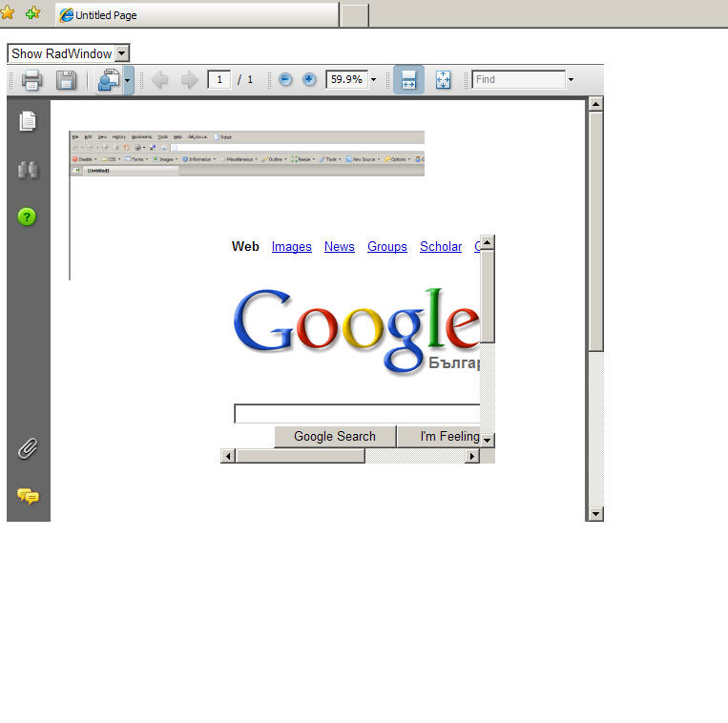Screen dimensions: 728x723
Task: Click the Google frame scroll up arrow
Action: 487,242
